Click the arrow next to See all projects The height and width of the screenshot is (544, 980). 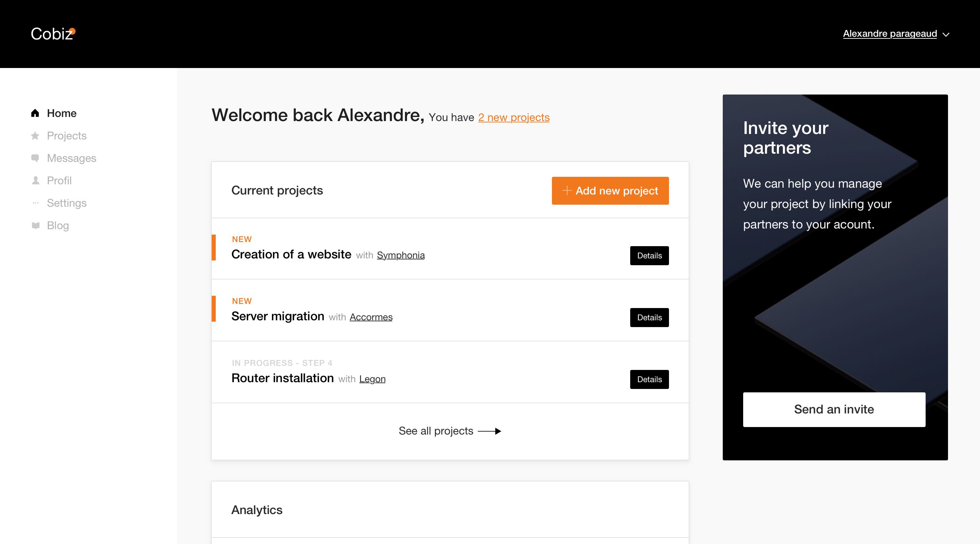490,431
